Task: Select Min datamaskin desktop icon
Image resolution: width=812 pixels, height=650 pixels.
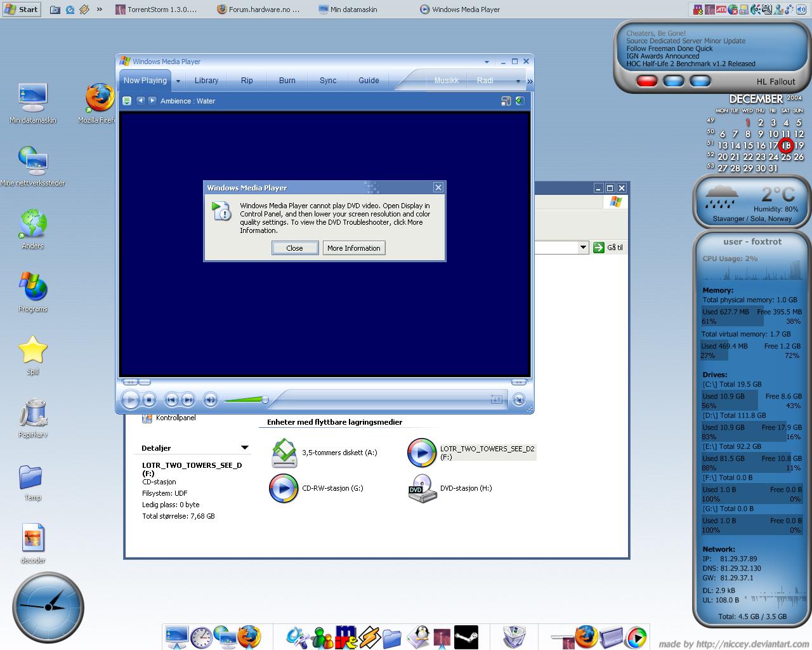Action: pyautogui.click(x=33, y=103)
